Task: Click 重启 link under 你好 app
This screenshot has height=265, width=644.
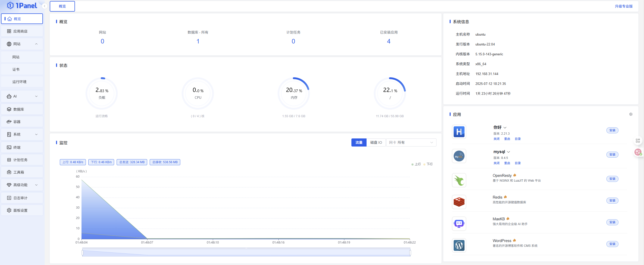Action: coord(507,139)
